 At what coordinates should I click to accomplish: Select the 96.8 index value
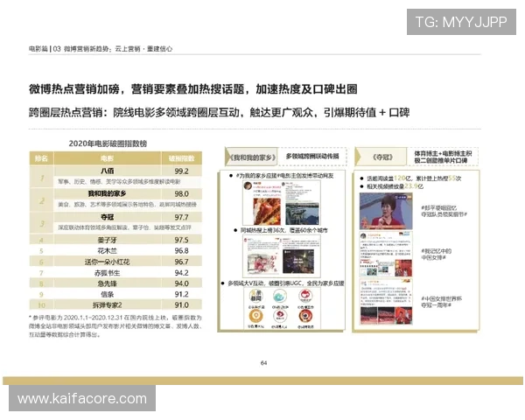point(181,251)
